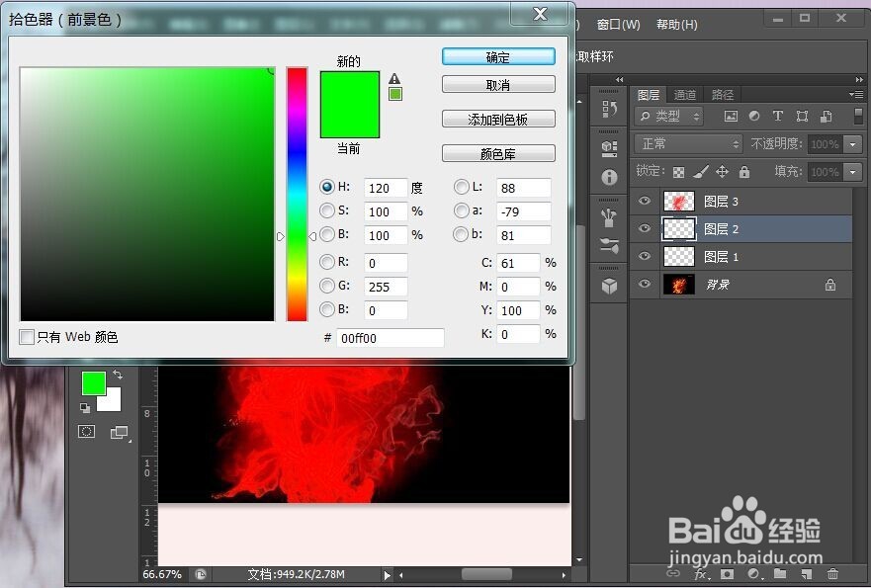Viewport: 871px width, 588px height.
Task: Select the Lab a radio button
Action: (461, 210)
